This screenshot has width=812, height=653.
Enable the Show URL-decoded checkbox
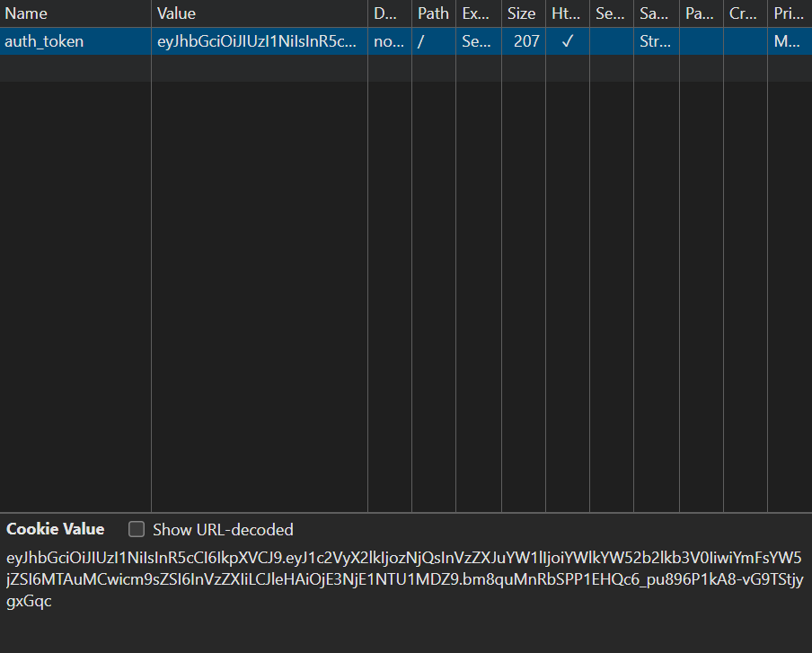point(137,529)
